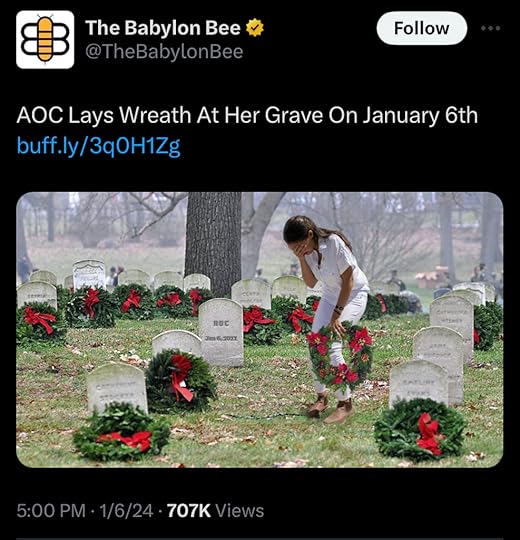This screenshot has height=540, width=520.
Task: Select the tweet headline text about wreath
Action: point(247,115)
